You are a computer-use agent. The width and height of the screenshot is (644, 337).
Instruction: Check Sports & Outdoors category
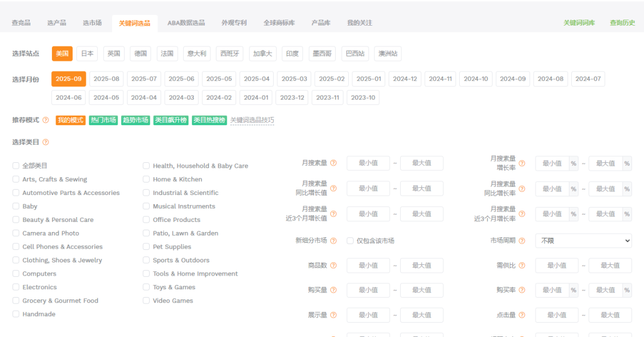[x=146, y=260]
